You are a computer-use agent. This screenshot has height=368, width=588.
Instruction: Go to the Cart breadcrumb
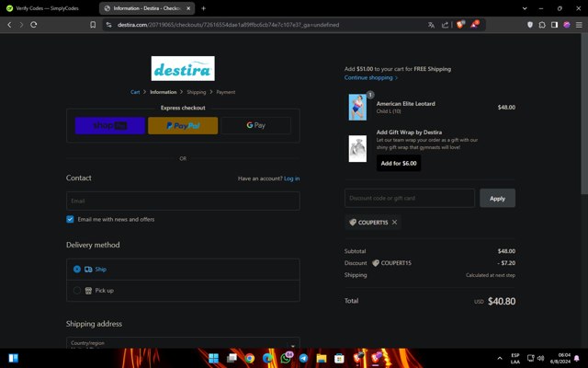coord(135,92)
